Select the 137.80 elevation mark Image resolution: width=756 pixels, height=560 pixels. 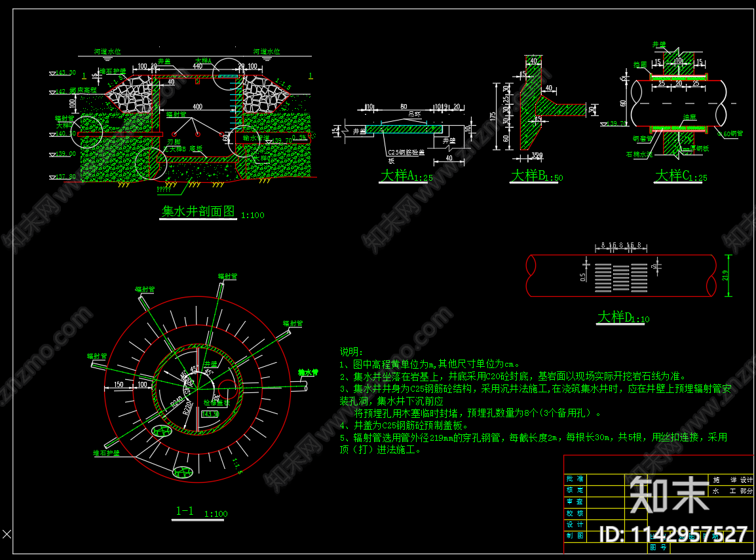coord(66,177)
